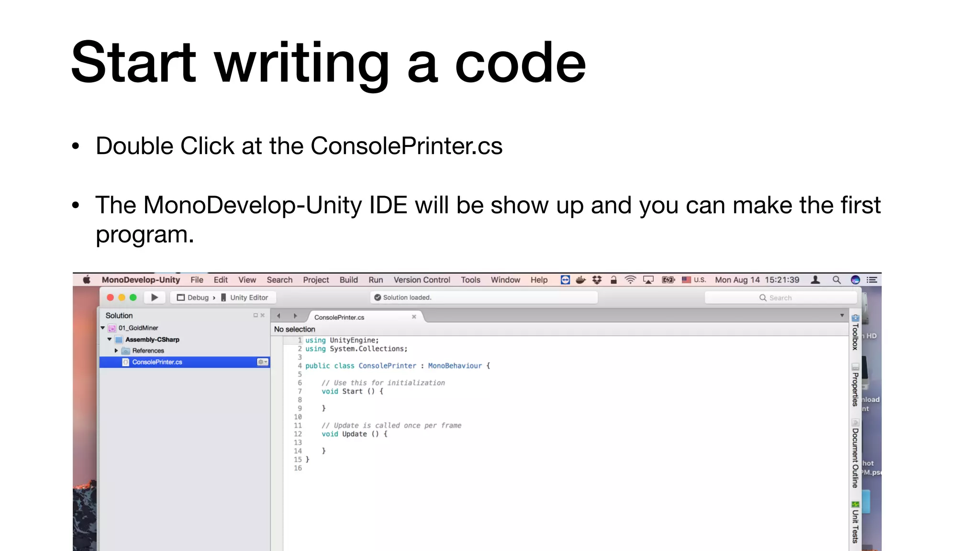Open the Help menu

(x=539, y=280)
